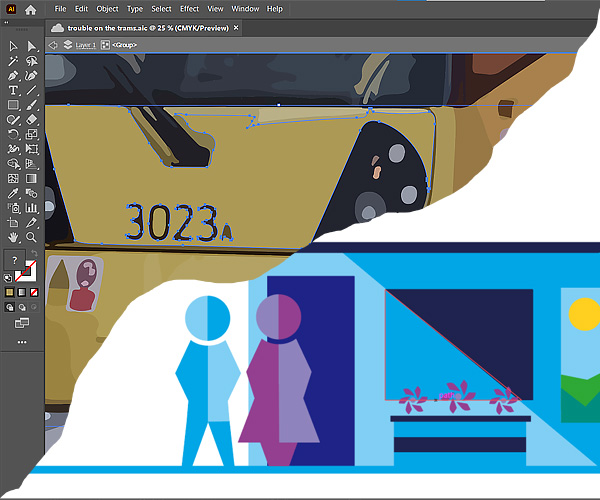600x500 pixels.
Task: Set paint mode to None
Action: pos(34,292)
